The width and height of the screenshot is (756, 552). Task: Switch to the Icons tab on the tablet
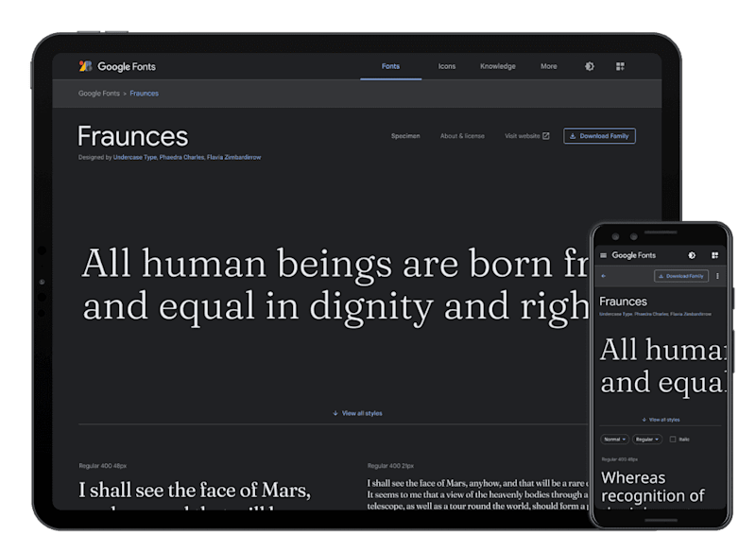click(x=446, y=66)
